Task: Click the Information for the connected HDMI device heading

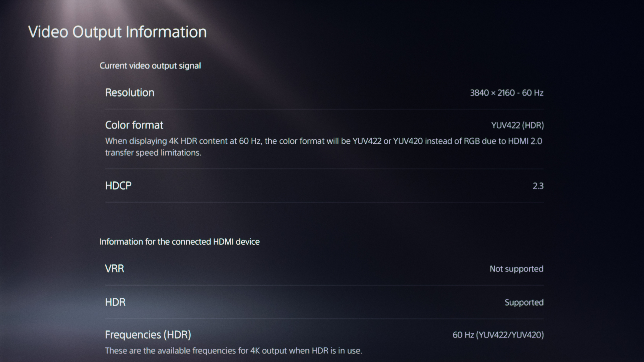Action: coord(180,242)
